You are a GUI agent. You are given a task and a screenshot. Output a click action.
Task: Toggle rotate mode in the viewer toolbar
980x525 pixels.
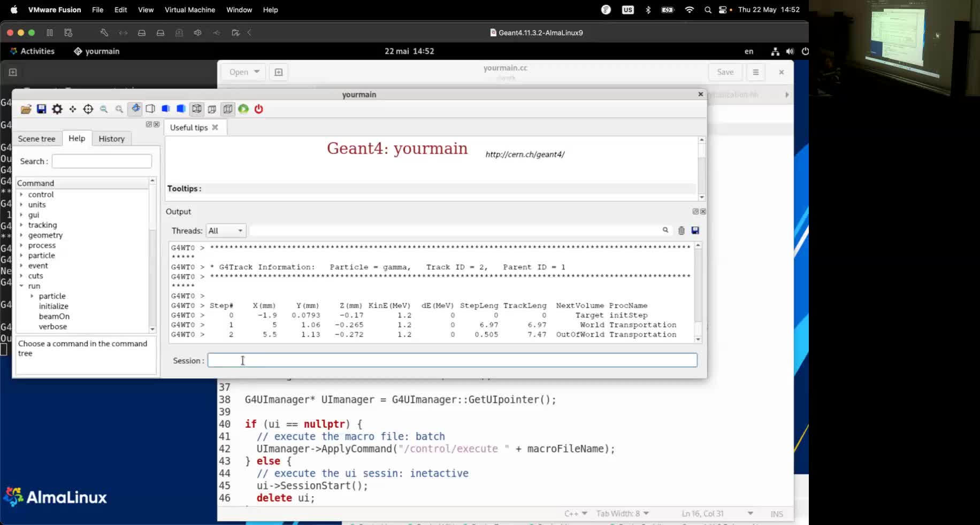click(x=135, y=109)
